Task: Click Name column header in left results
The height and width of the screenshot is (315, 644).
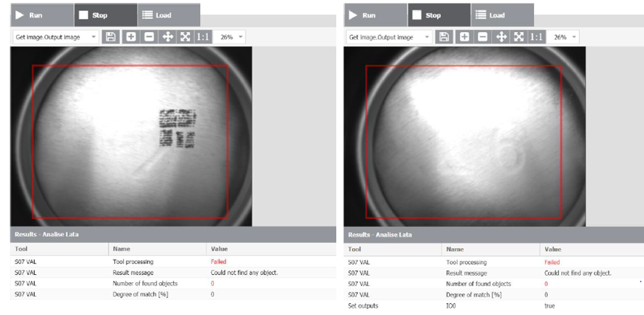Action: (157, 249)
